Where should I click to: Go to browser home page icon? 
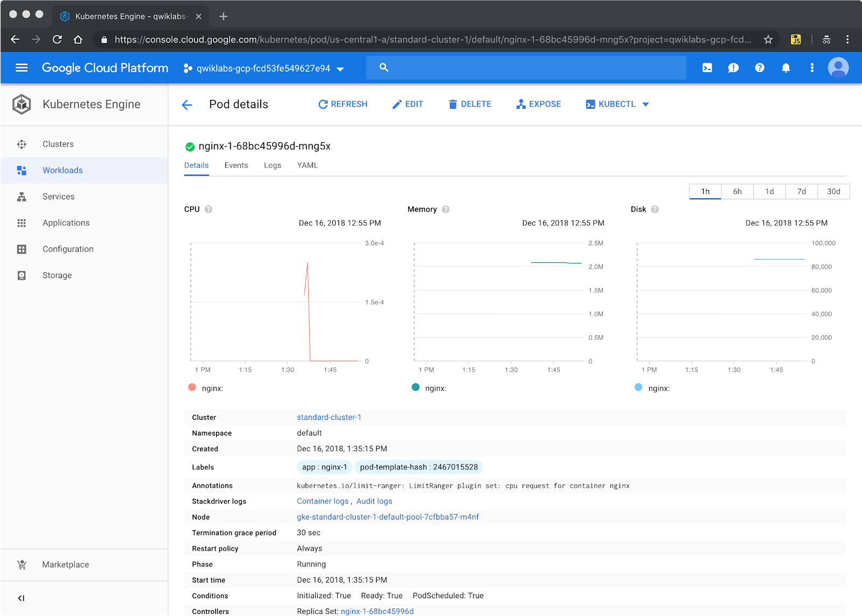[78, 39]
